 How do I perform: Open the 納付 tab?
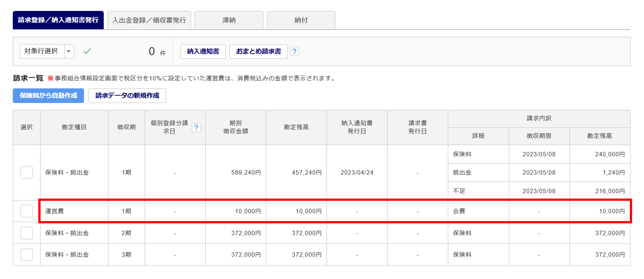point(301,20)
